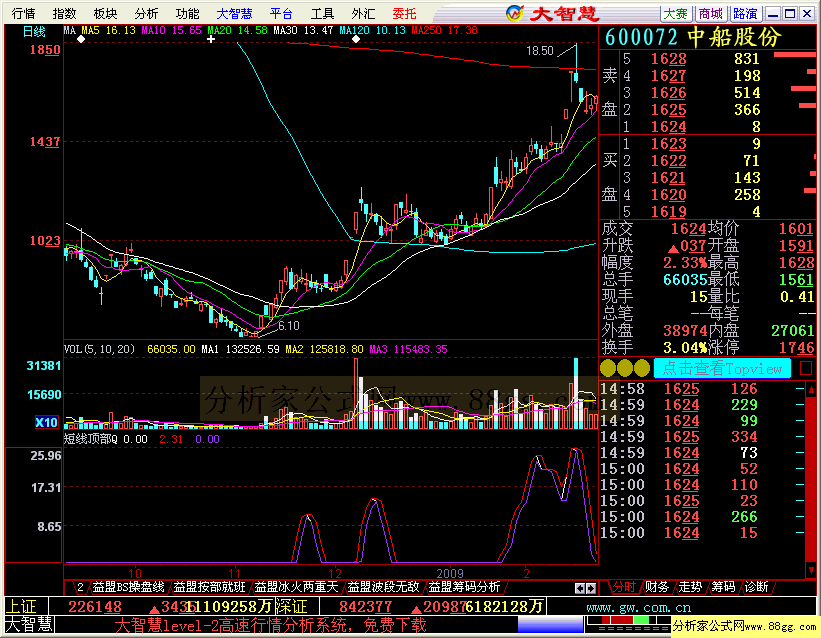Switch to the 分时 tab

point(624,587)
